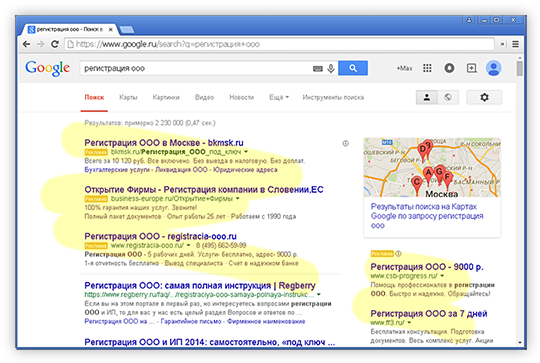This screenshot has height=363, width=540.
Task: Expand arrow next to bkmsk.ru URL
Action: [x=246, y=152]
